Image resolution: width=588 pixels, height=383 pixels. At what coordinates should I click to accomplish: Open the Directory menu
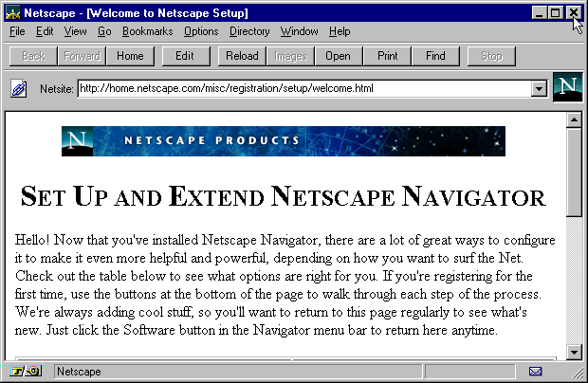(x=249, y=31)
